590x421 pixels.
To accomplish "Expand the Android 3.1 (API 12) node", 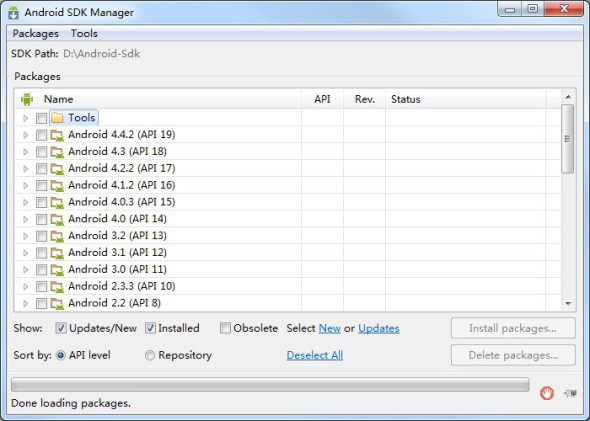I will [x=26, y=253].
